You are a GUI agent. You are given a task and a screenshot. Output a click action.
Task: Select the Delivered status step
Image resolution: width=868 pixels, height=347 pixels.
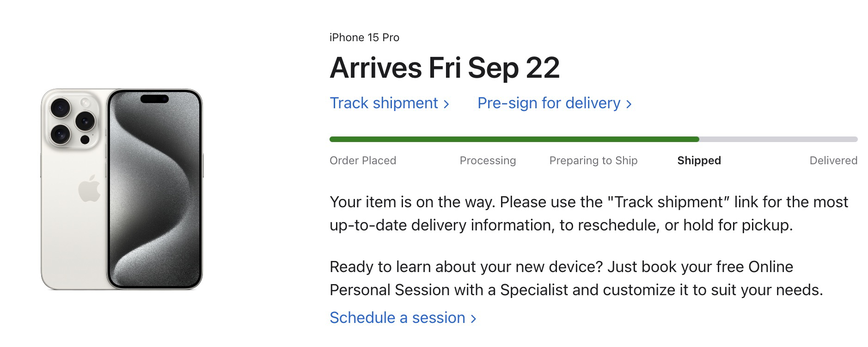[833, 161]
